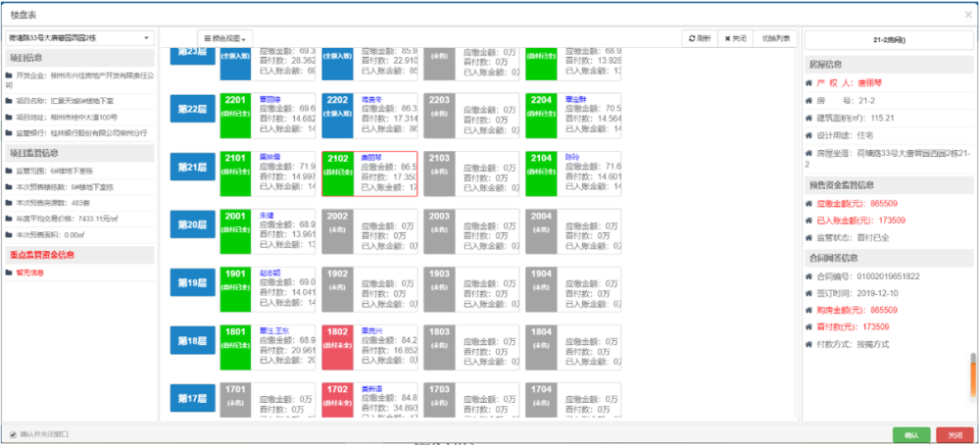
Task: Click the folder icon beside 本次预售面积
Action: pyautogui.click(x=9, y=235)
